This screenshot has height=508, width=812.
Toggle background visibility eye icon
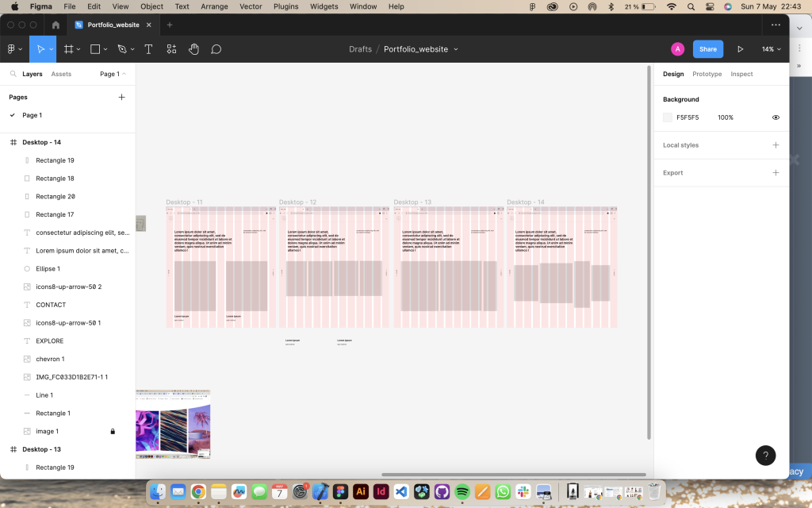tap(776, 117)
